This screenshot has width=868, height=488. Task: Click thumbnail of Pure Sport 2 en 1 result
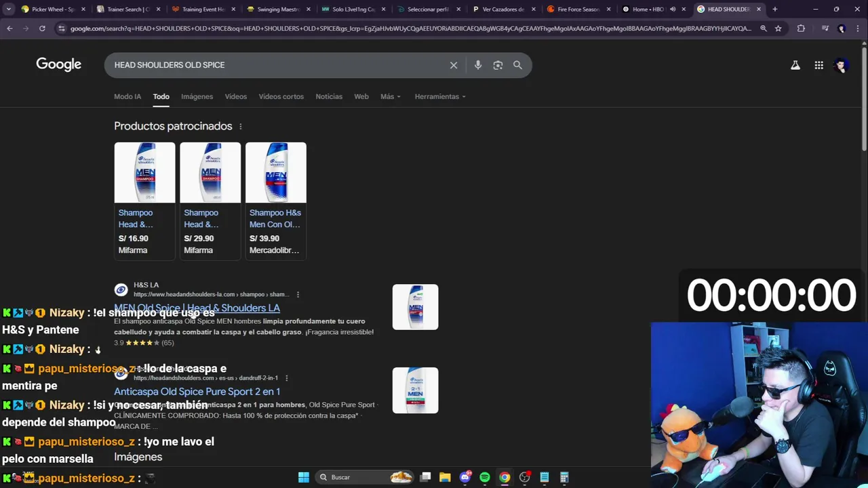click(x=415, y=390)
